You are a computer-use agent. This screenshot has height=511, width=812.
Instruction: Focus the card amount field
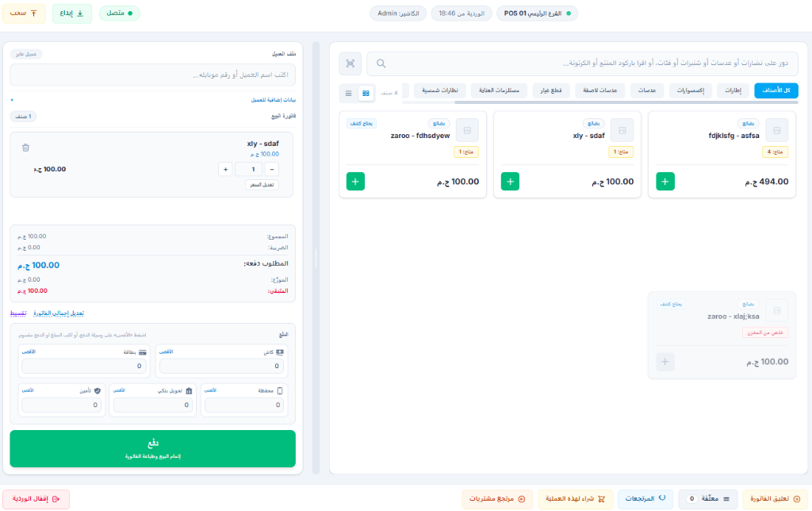[x=84, y=366]
